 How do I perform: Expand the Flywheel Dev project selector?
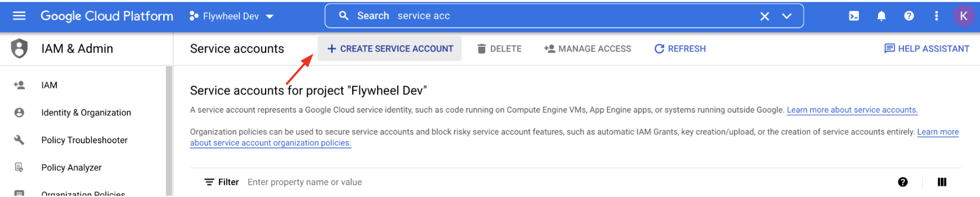click(x=231, y=16)
